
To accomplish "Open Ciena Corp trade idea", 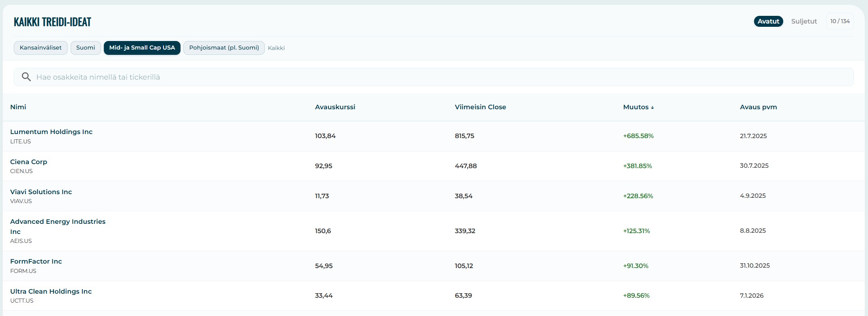I will tap(29, 162).
